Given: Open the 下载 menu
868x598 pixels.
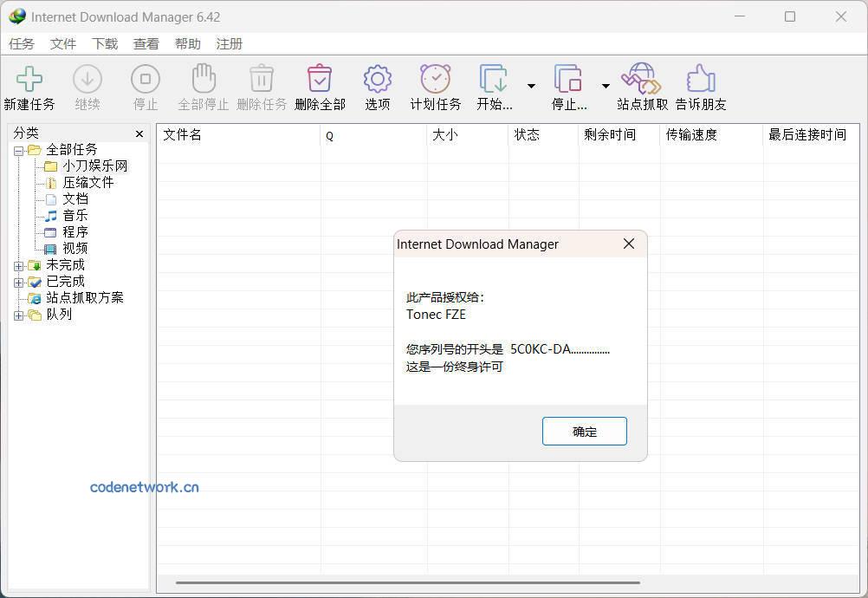Looking at the screenshot, I should 105,44.
